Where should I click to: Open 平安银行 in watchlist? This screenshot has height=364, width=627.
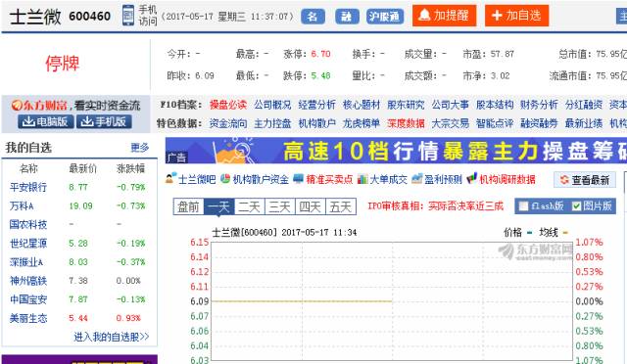pos(28,187)
